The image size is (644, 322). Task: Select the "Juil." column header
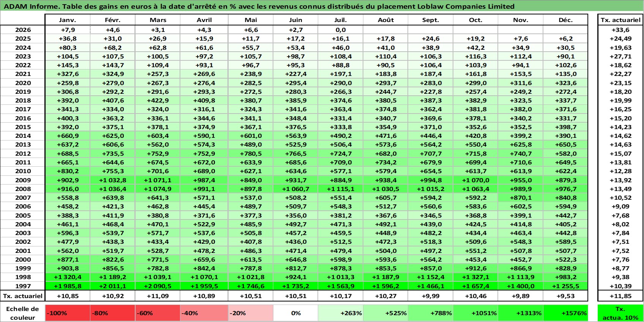341,20
